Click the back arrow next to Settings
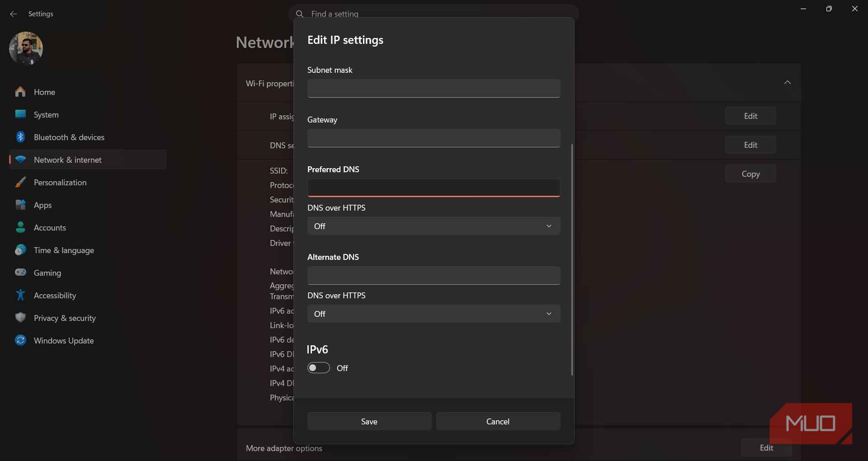 coord(13,14)
